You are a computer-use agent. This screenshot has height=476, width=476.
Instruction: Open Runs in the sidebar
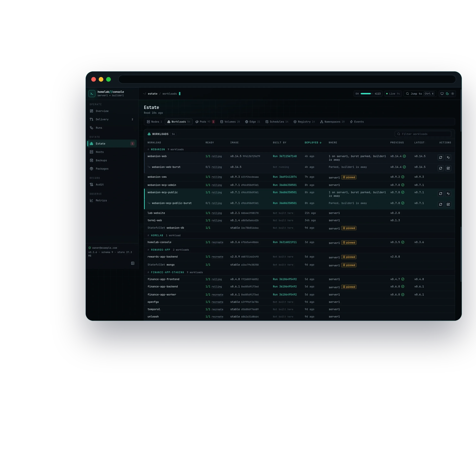click(x=112, y=128)
